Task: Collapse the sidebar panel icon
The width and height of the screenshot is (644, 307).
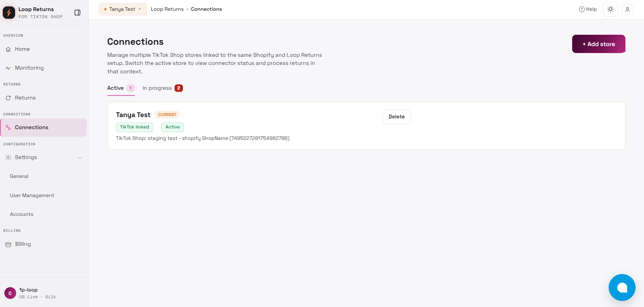Action: tap(77, 12)
